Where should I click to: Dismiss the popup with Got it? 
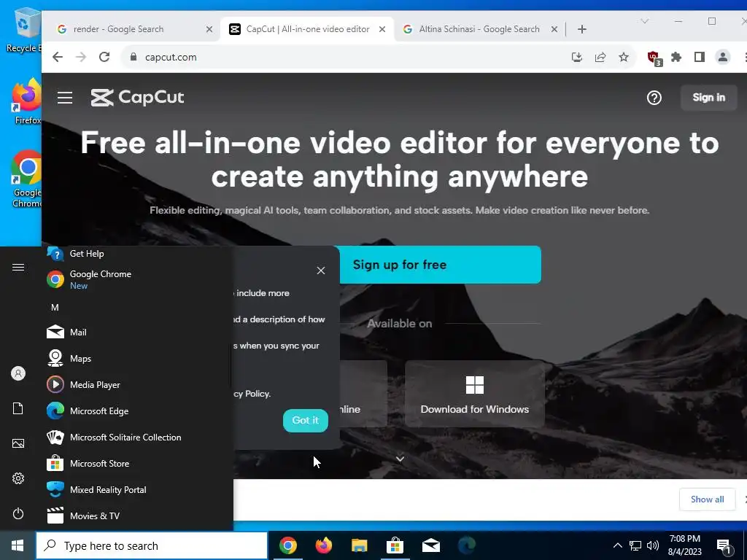tap(306, 421)
